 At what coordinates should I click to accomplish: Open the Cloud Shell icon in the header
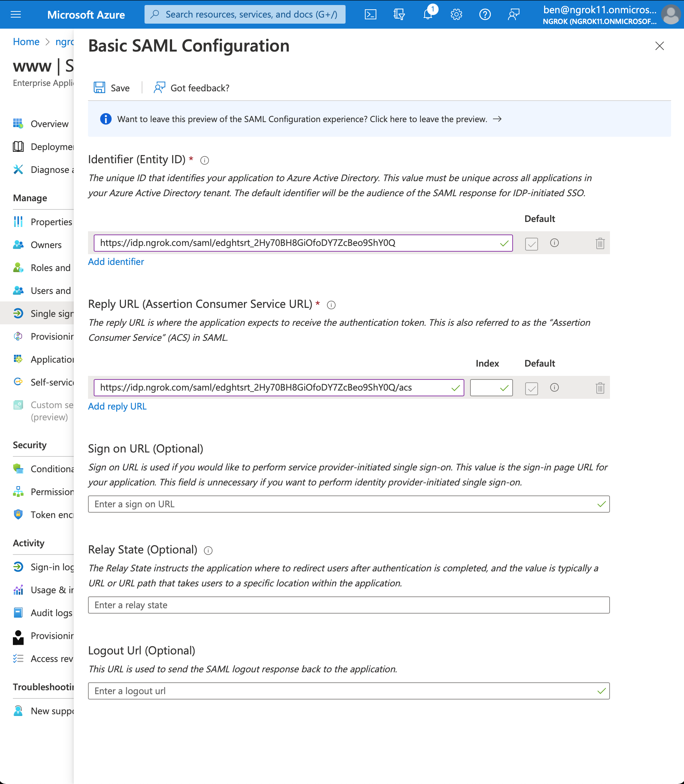(370, 15)
